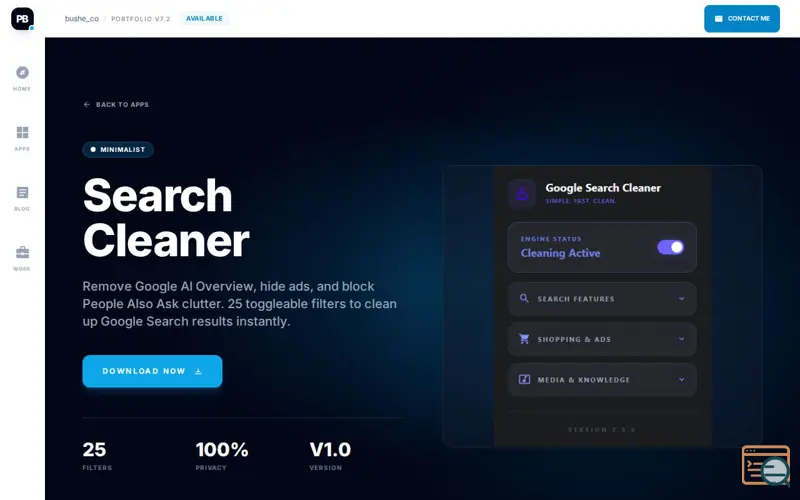This screenshot has width=800, height=500.
Task: Click the Search Features magnifier icon
Action: pos(524,298)
